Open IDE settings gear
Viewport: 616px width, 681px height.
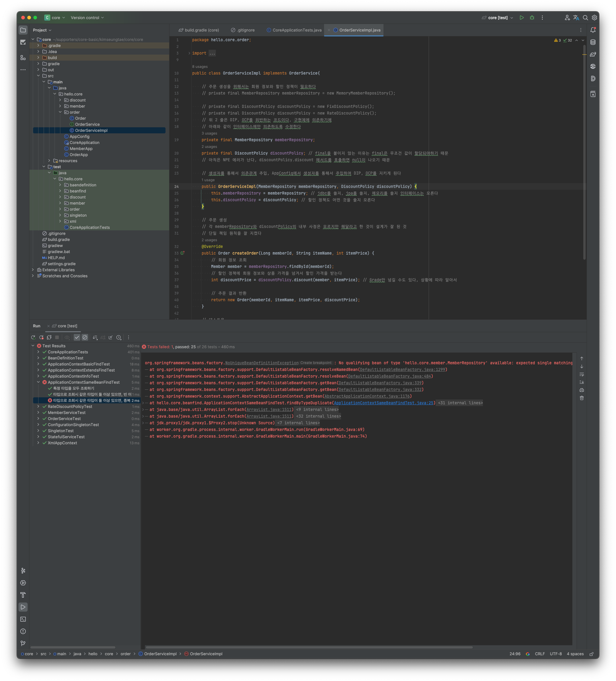click(x=594, y=18)
